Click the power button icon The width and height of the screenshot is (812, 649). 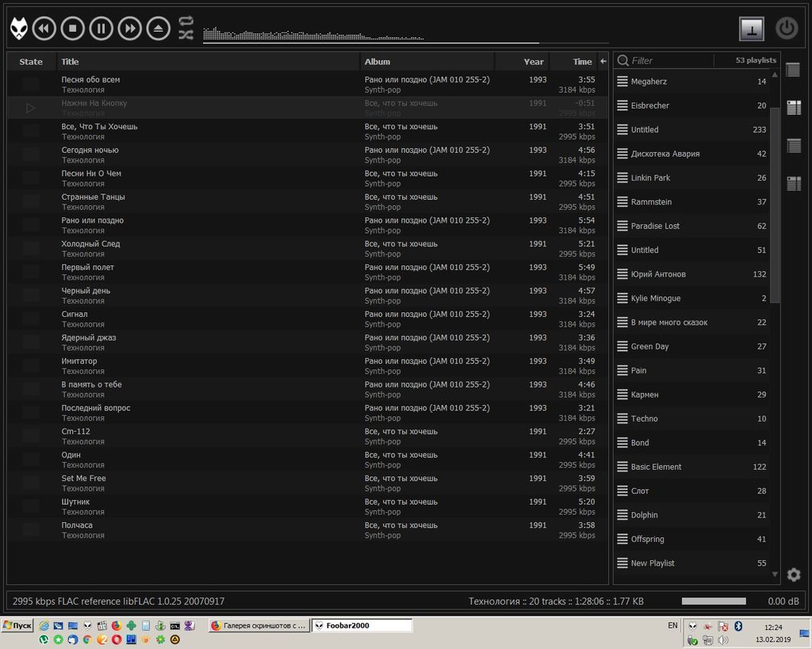click(x=786, y=29)
